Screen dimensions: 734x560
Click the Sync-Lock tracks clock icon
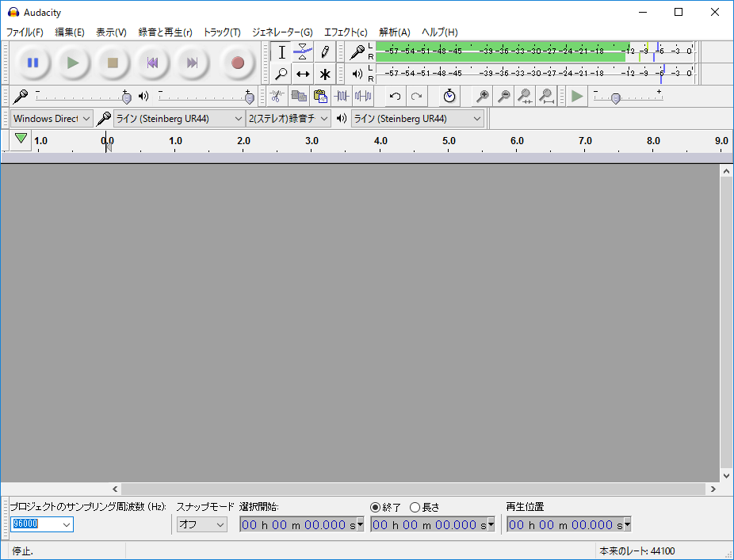[449, 97]
